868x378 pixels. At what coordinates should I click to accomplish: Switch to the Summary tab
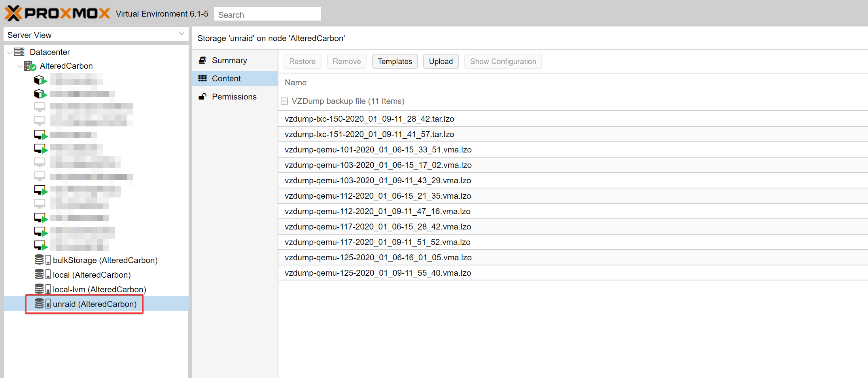tap(235, 60)
